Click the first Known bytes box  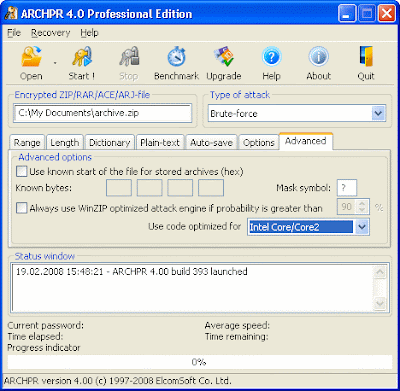[x=119, y=188]
